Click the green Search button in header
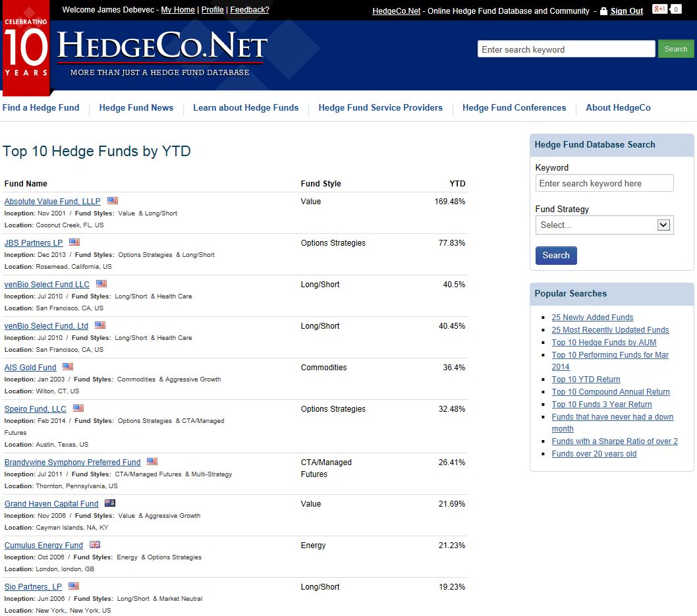697x616 pixels. 676,49
